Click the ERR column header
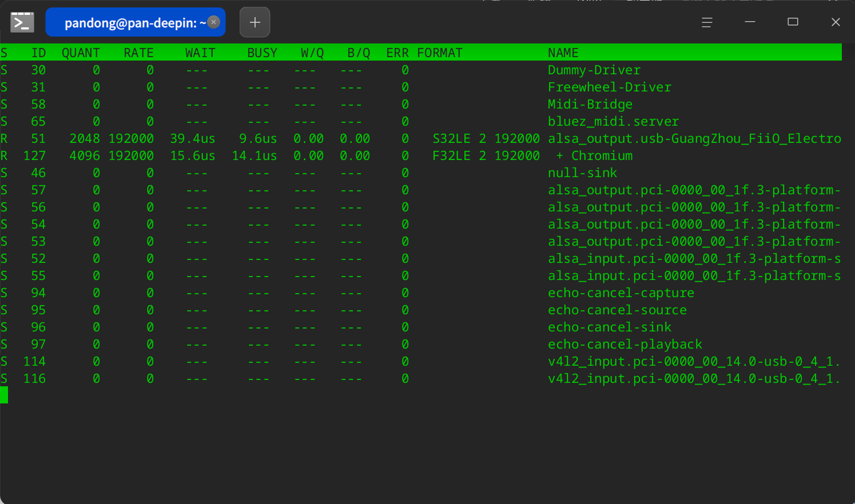 (397, 53)
